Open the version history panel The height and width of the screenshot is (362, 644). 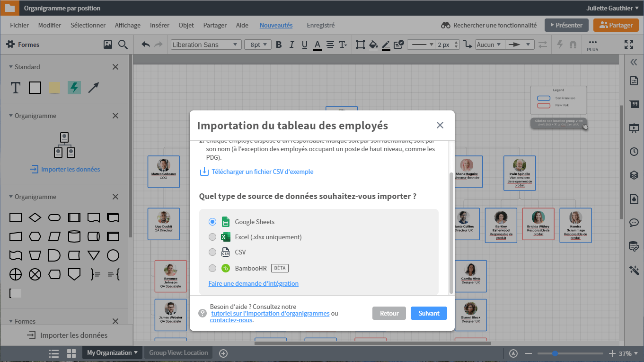pyautogui.click(x=634, y=152)
